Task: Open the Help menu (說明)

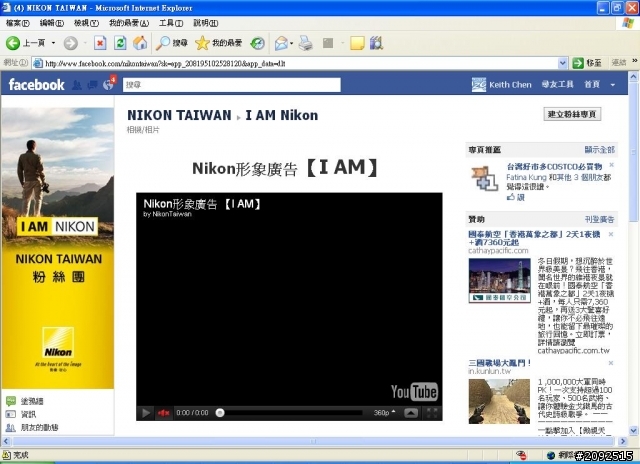Action: 205,23
